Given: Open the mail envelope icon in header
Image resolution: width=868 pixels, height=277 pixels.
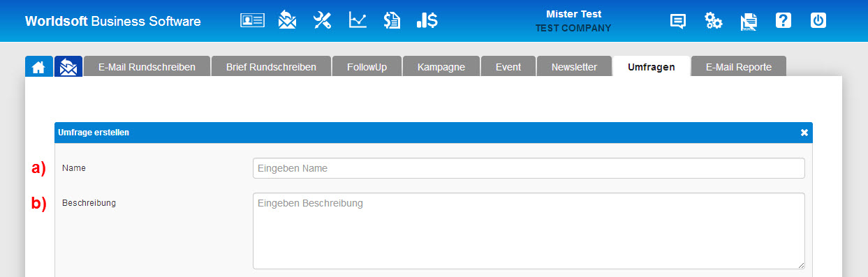Looking at the screenshot, I should 286,20.
